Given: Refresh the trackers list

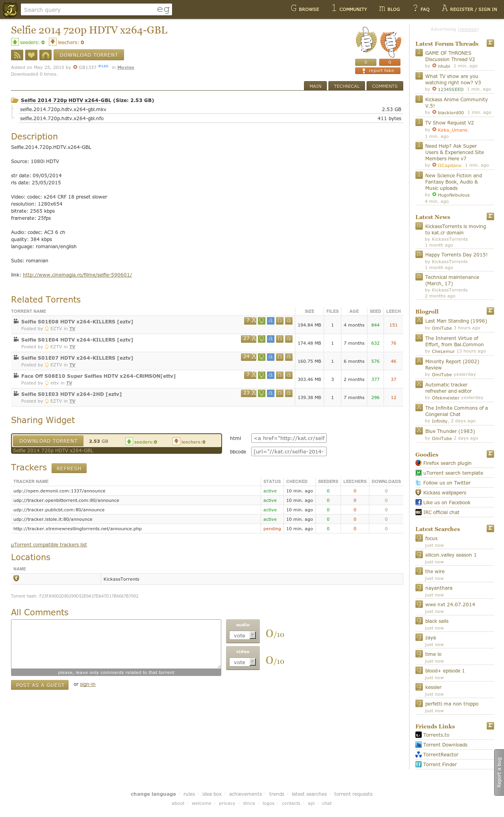Looking at the screenshot, I should click(x=69, y=468).
